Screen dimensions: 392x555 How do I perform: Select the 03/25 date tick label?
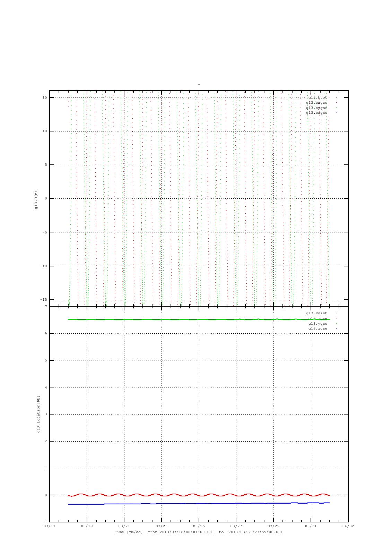[199, 526]
